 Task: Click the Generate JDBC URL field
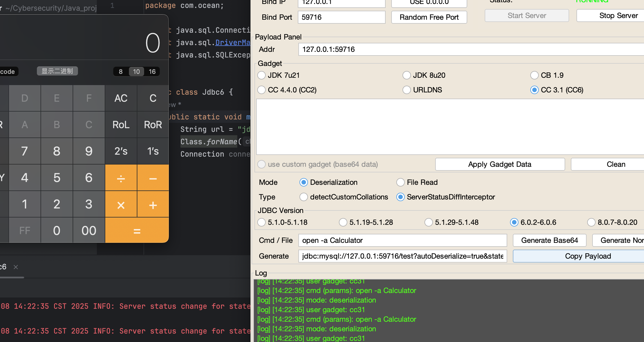click(403, 256)
